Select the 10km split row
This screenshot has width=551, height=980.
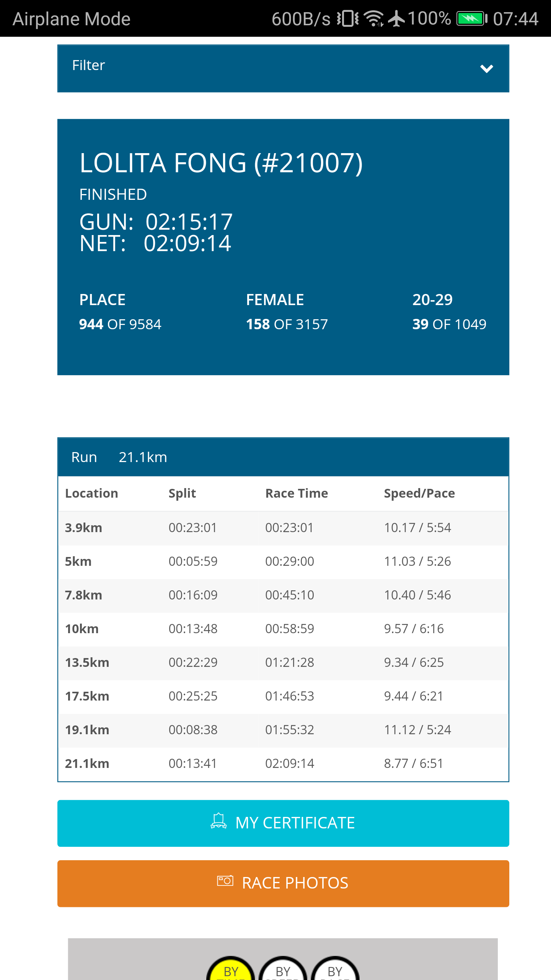pos(283,629)
